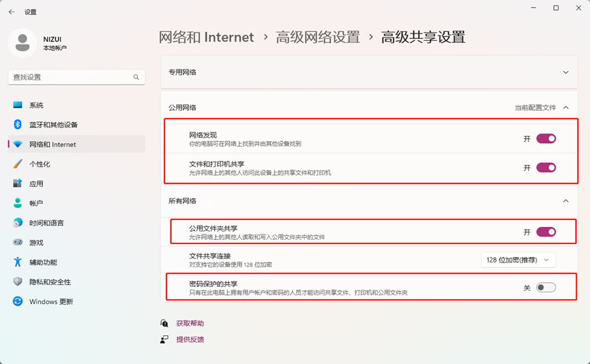
Task: Click the 蓝牙和其他设备 Bluetooth icon
Action: [x=18, y=125]
